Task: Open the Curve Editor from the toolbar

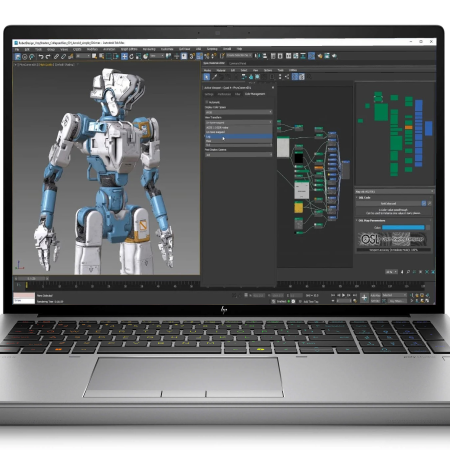Action: (x=296, y=55)
